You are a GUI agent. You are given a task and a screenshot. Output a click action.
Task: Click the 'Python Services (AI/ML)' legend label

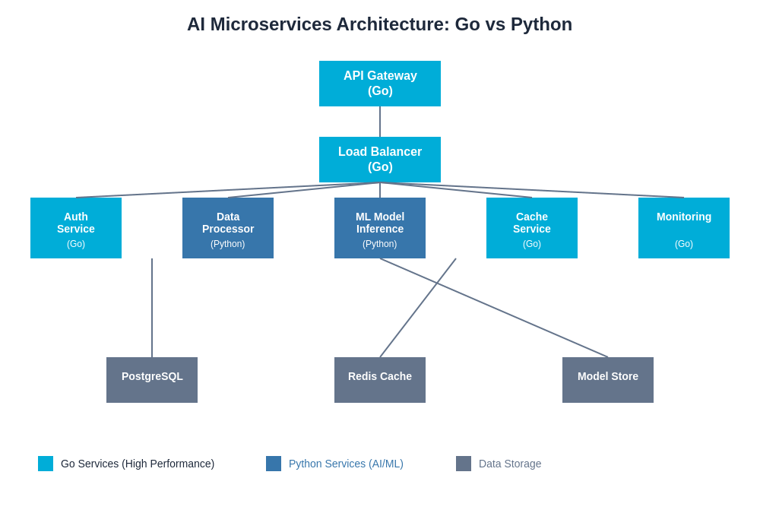pos(346,464)
